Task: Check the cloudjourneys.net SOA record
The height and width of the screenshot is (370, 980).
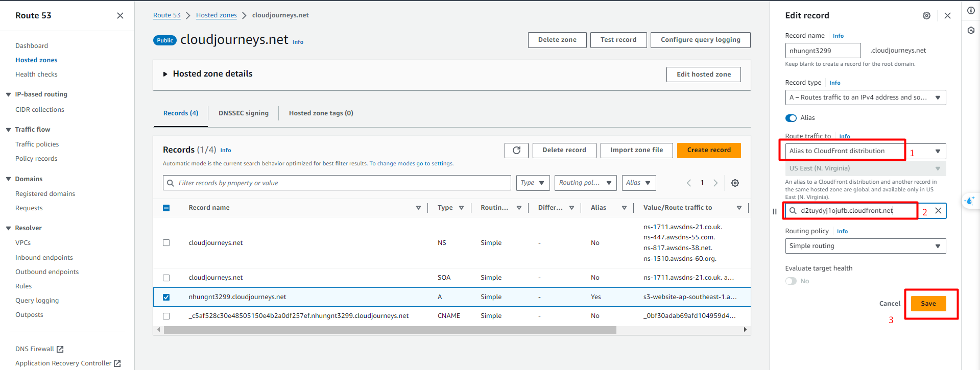Action: (x=166, y=278)
